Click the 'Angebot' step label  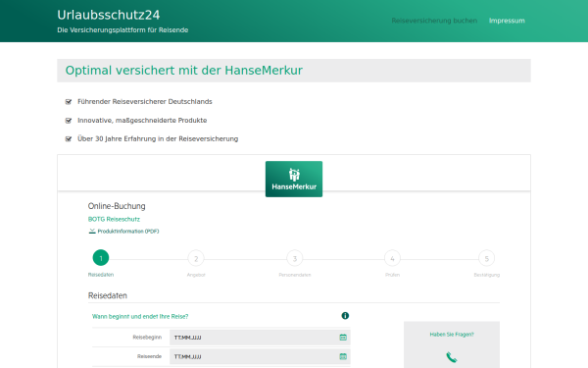(196, 275)
